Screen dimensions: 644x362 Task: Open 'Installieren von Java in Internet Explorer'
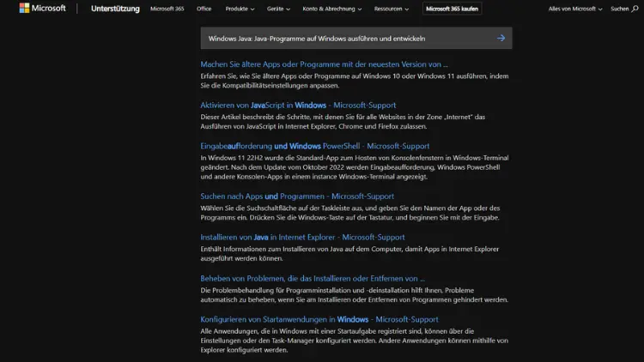pos(302,238)
